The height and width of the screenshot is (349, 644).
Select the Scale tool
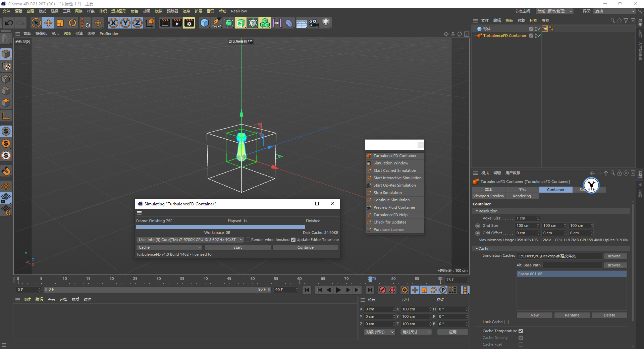point(60,23)
